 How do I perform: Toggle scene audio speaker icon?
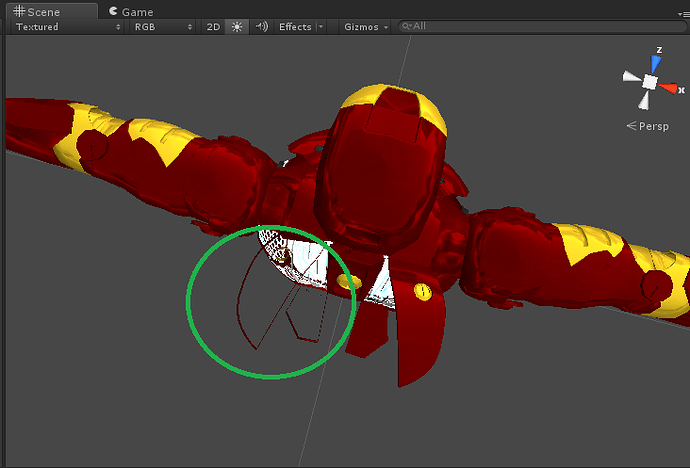pyautogui.click(x=261, y=27)
